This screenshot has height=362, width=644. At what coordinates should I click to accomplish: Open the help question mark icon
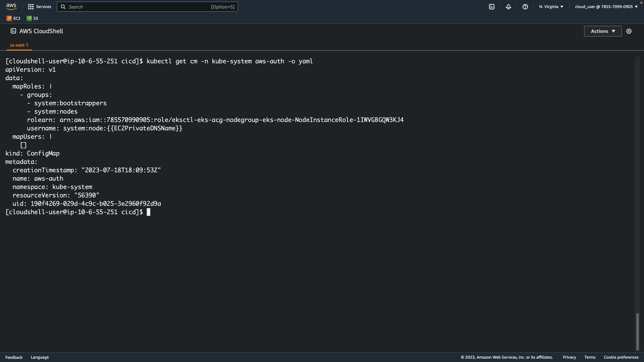[x=525, y=7]
